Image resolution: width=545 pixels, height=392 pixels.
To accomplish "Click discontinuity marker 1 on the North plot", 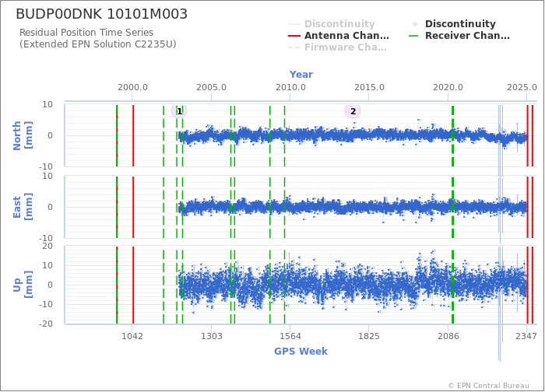I will (179, 111).
